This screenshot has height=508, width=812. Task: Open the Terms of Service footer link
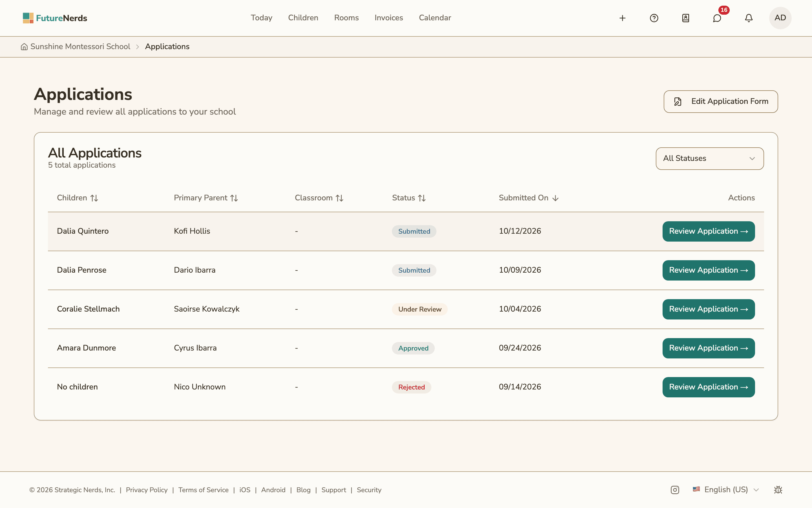[x=203, y=490]
